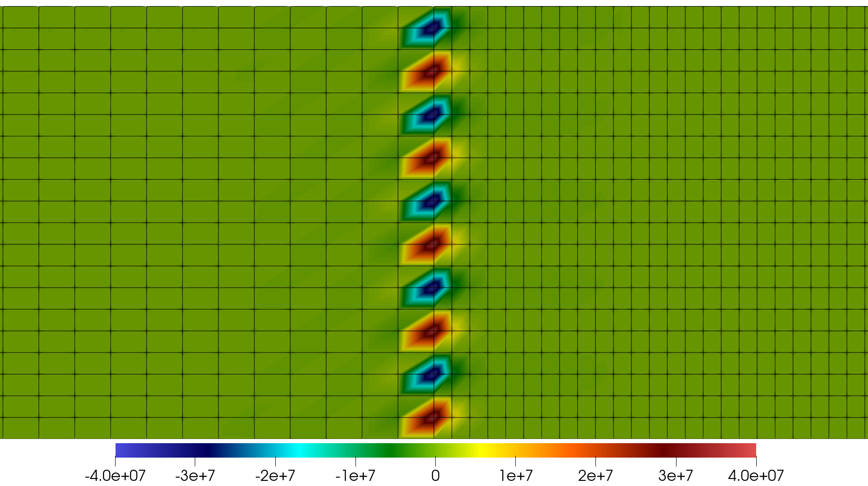Select the 1e+7 legend tick label

516,475
